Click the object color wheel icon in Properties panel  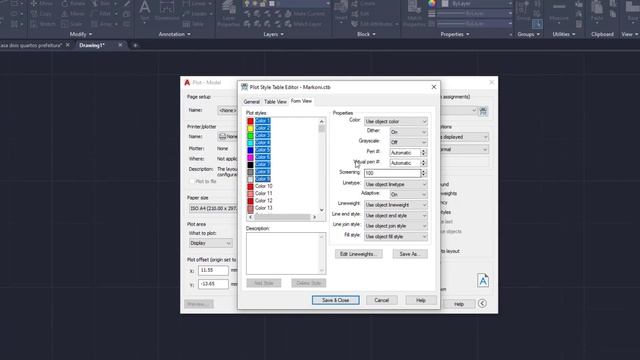click(x=431, y=4)
